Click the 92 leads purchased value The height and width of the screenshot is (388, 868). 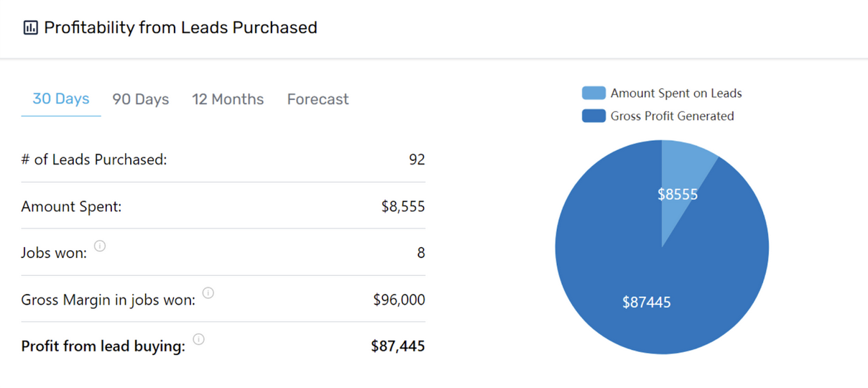(x=417, y=160)
